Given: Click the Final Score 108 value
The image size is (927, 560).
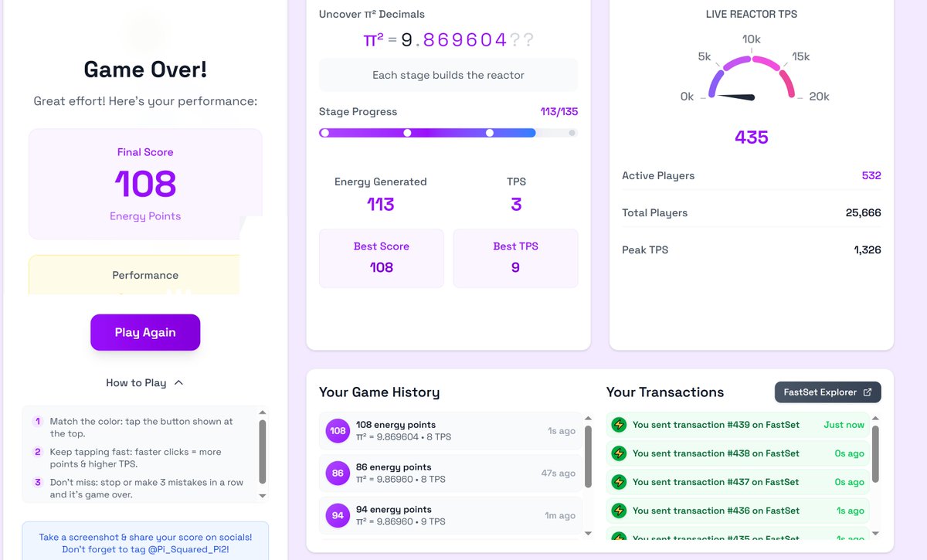Looking at the screenshot, I should 145,185.
